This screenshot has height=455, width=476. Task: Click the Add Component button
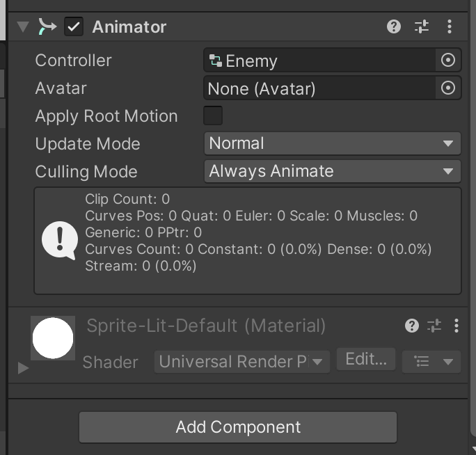238,426
